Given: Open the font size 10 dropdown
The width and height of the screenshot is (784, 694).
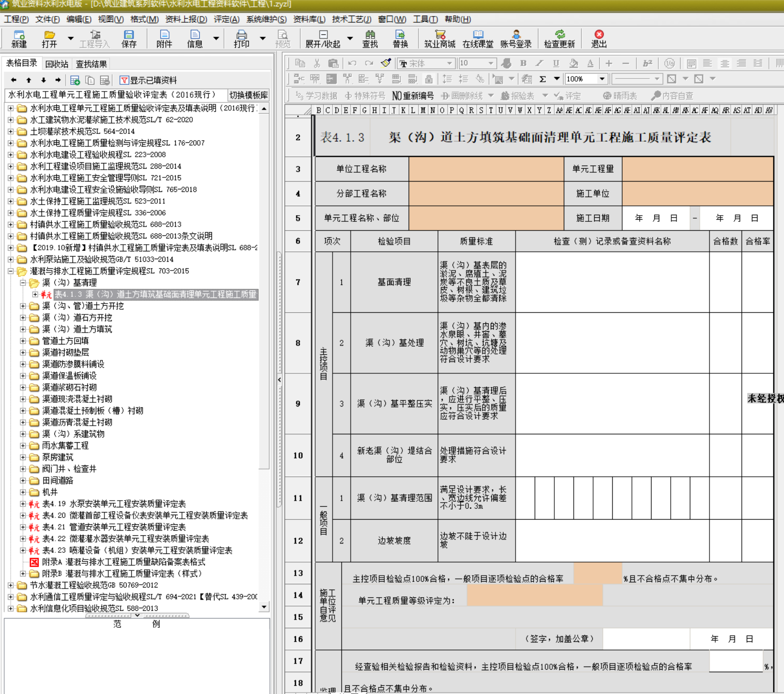Looking at the screenshot, I should [x=491, y=63].
